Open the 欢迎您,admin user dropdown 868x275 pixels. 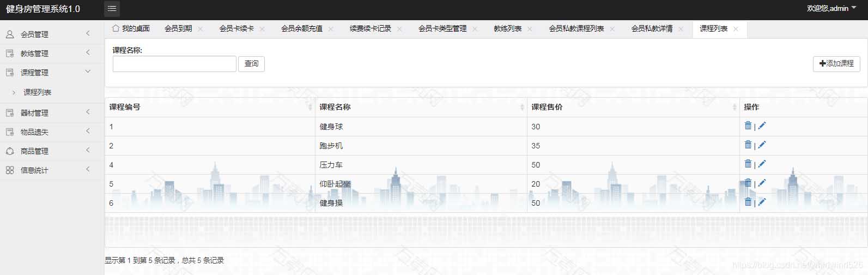tap(831, 8)
